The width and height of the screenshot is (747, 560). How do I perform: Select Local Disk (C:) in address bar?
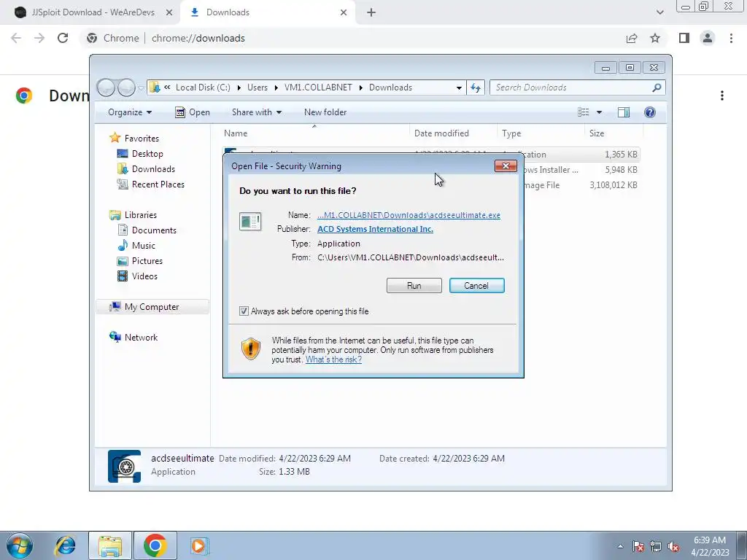203,87
